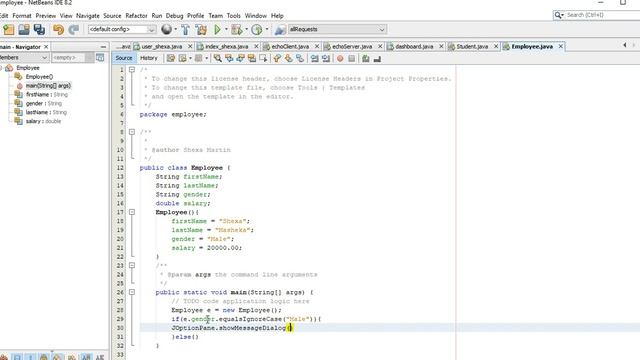This screenshot has height=360, width=640.
Task: Click the icon beside the allRequests combo box
Action: [280, 29]
